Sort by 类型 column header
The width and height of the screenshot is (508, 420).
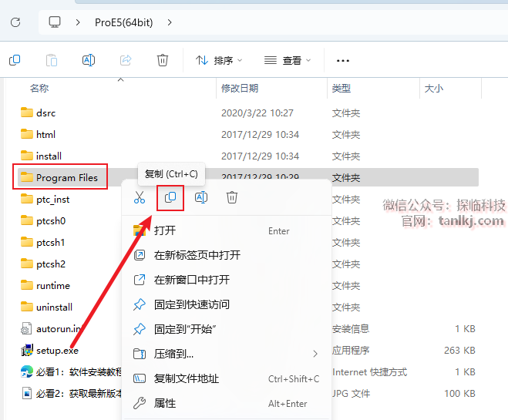[x=341, y=88]
